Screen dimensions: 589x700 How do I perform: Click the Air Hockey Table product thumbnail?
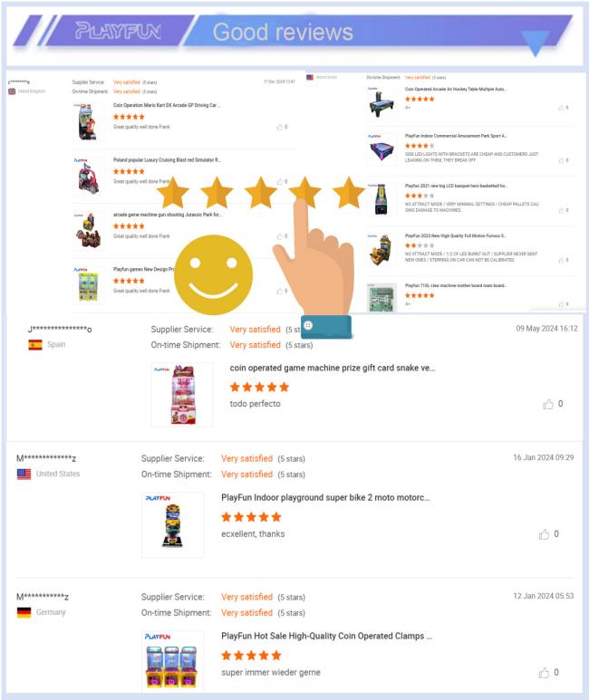pyautogui.click(x=381, y=102)
